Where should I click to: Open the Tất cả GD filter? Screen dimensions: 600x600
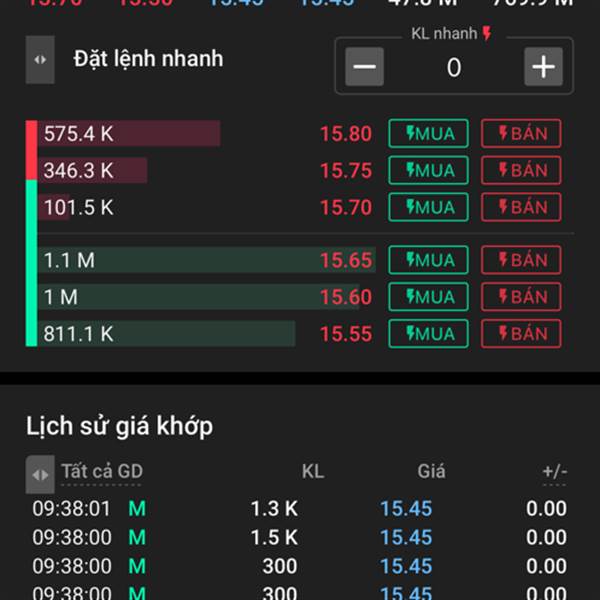(102, 471)
